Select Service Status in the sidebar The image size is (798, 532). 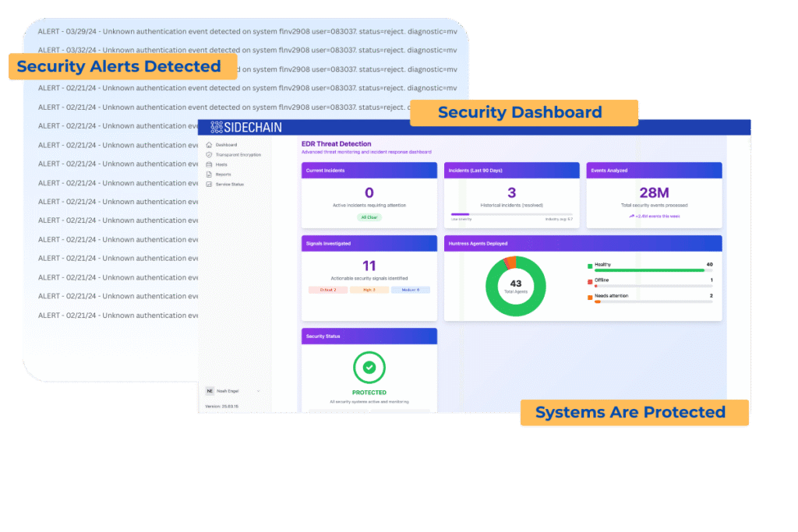(x=230, y=184)
